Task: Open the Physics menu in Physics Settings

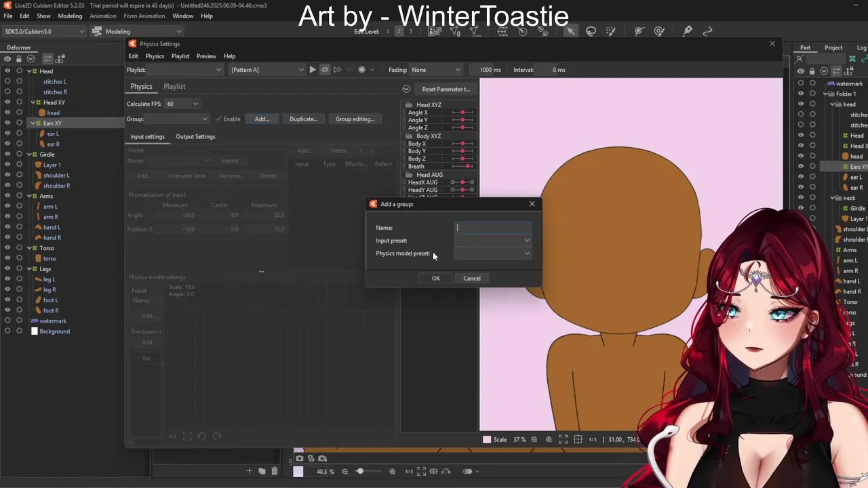Action: pyautogui.click(x=155, y=56)
